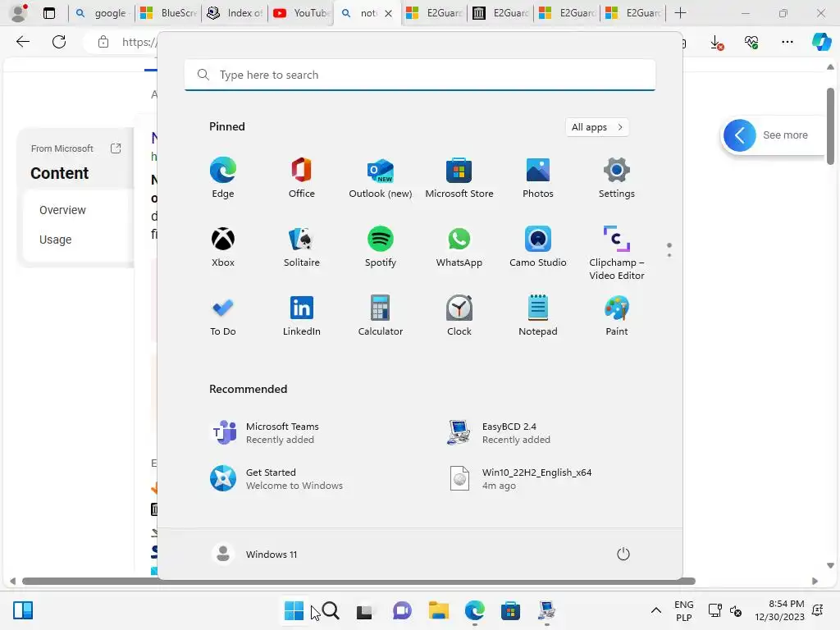Open Outlook (new) app
Image resolution: width=840 pixels, height=630 pixels.
(x=381, y=178)
